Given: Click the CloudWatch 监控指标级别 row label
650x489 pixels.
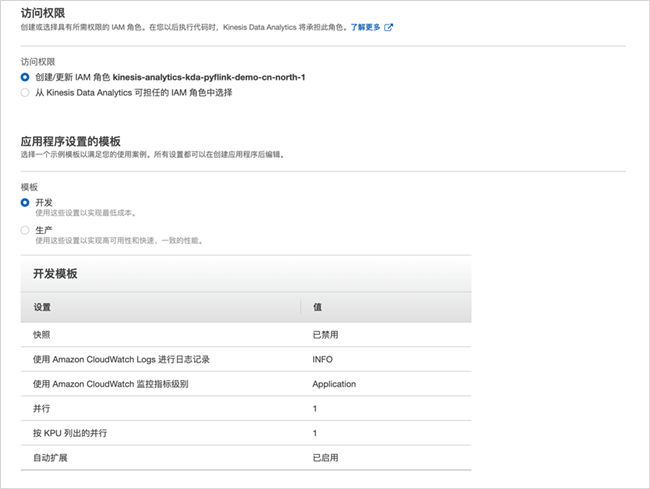Looking at the screenshot, I should (x=111, y=384).
